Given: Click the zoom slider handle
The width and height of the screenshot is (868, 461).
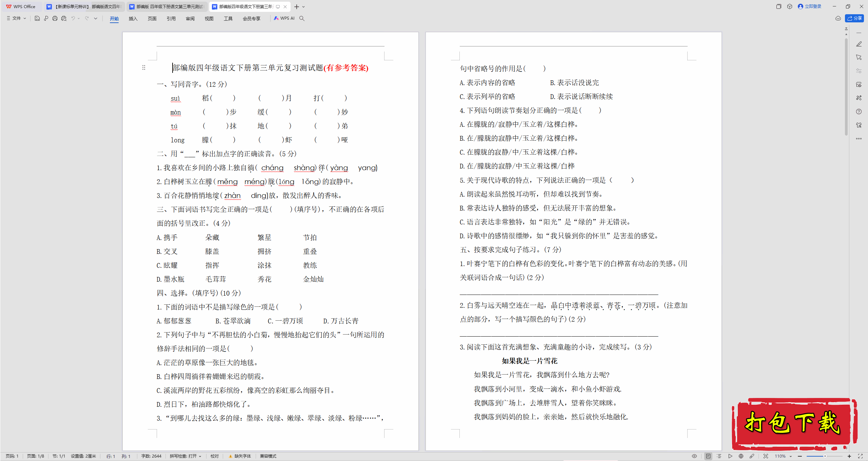Looking at the screenshot, I should tap(825, 456).
